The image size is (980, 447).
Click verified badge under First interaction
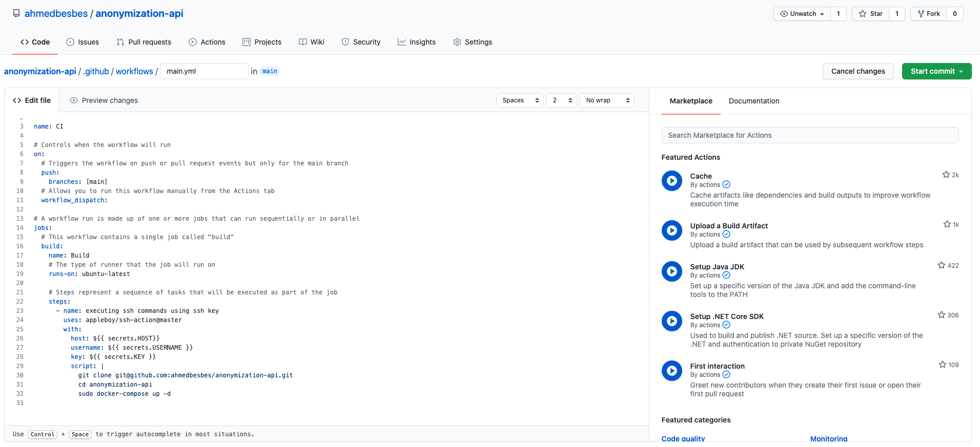click(726, 375)
